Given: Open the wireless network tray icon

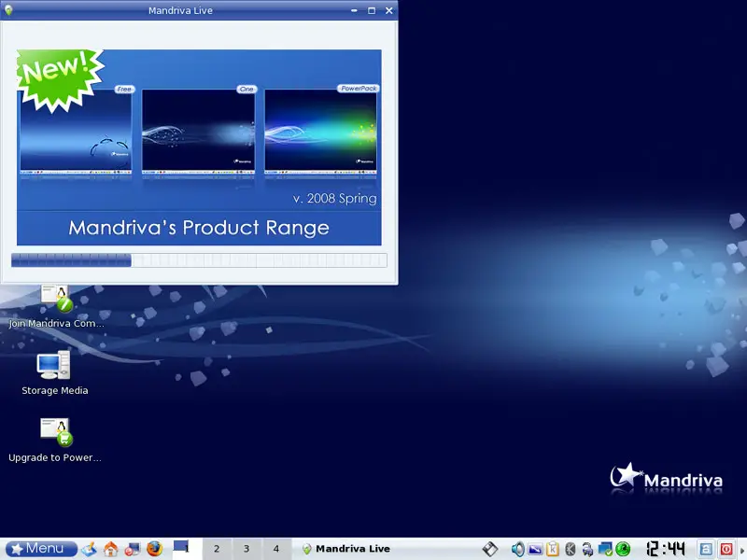Looking at the screenshot, I should (x=587, y=550).
